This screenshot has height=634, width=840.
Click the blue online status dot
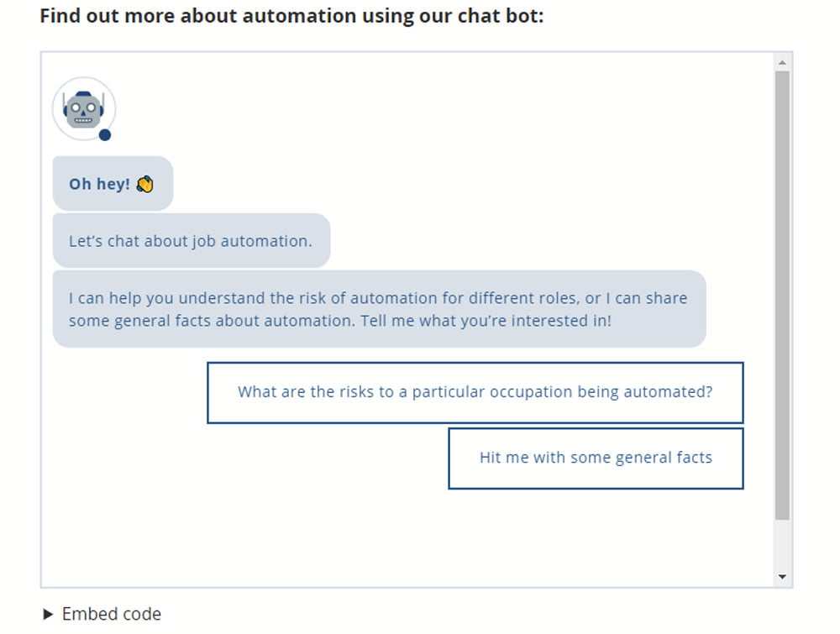(x=105, y=134)
